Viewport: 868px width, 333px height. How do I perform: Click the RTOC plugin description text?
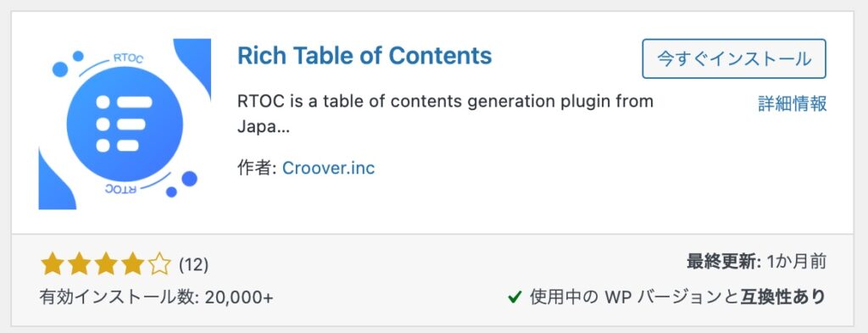(x=445, y=114)
